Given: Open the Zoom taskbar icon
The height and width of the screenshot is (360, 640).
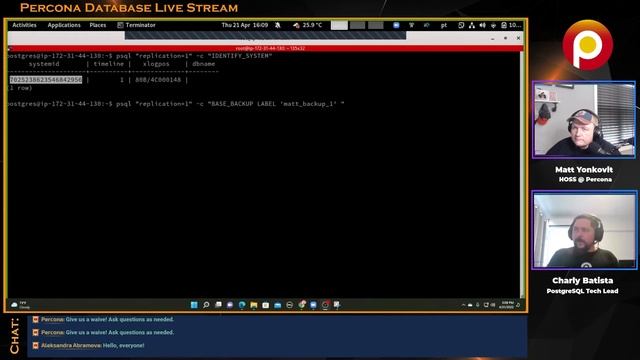Looking at the screenshot, I should [313, 304].
